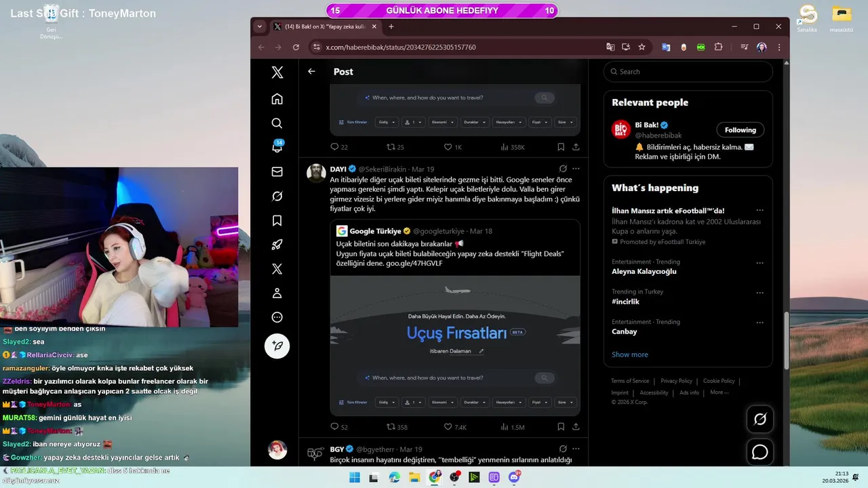The width and height of the screenshot is (868, 488).
Task: Open Premium X icon in sidebar
Action: [277, 269]
